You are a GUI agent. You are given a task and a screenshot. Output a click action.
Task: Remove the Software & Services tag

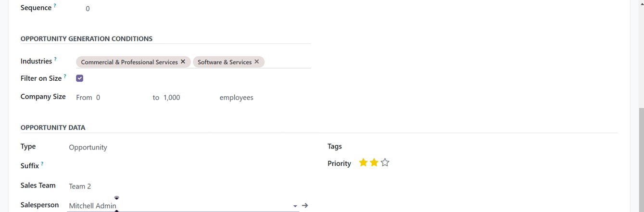pos(257,62)
